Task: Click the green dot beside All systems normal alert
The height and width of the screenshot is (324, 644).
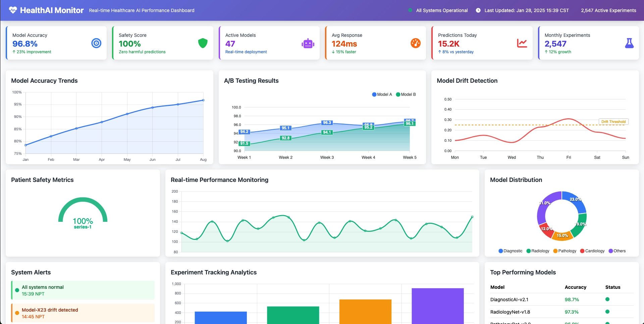Action: 17,290
